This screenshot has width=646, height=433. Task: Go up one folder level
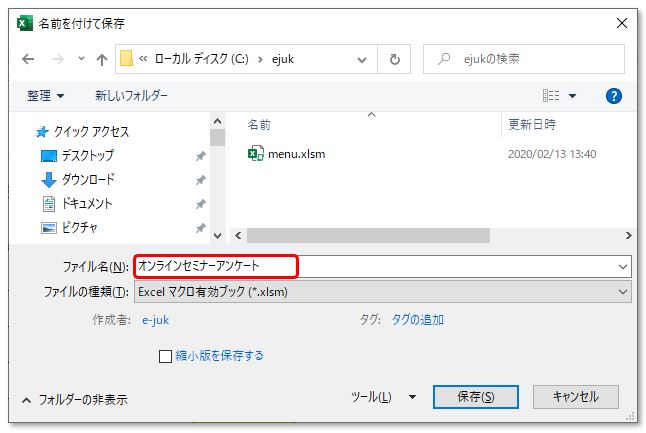click(x=102, y=60)
